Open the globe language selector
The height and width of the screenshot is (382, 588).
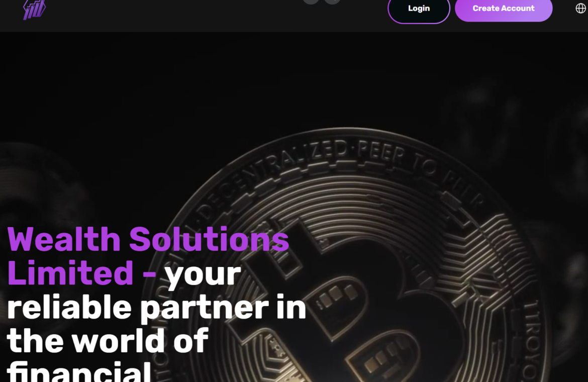click(x=580, y=8)
